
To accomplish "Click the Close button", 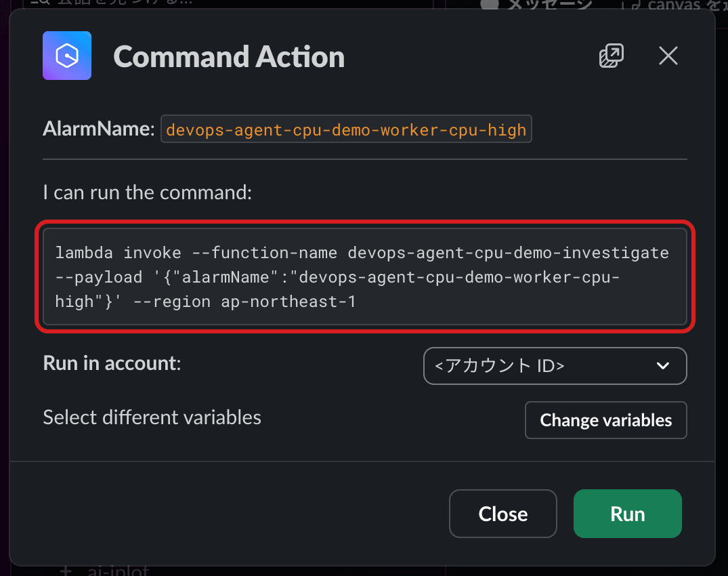I will click(502, 514).
